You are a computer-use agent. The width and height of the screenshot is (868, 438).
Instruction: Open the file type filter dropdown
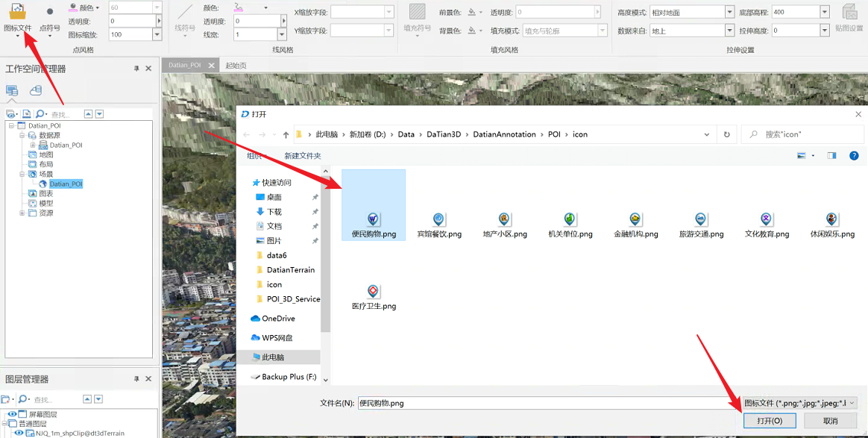(x=852, y=403)
